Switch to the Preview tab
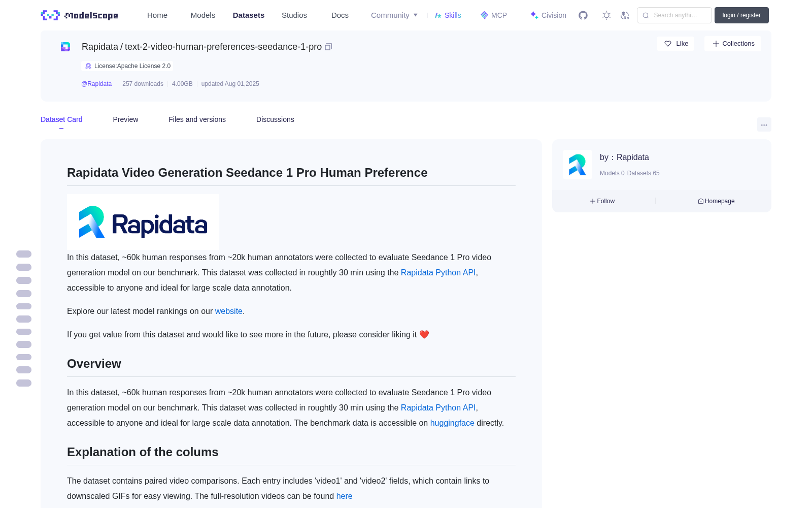The image size is (812, 508). point(125,119)
